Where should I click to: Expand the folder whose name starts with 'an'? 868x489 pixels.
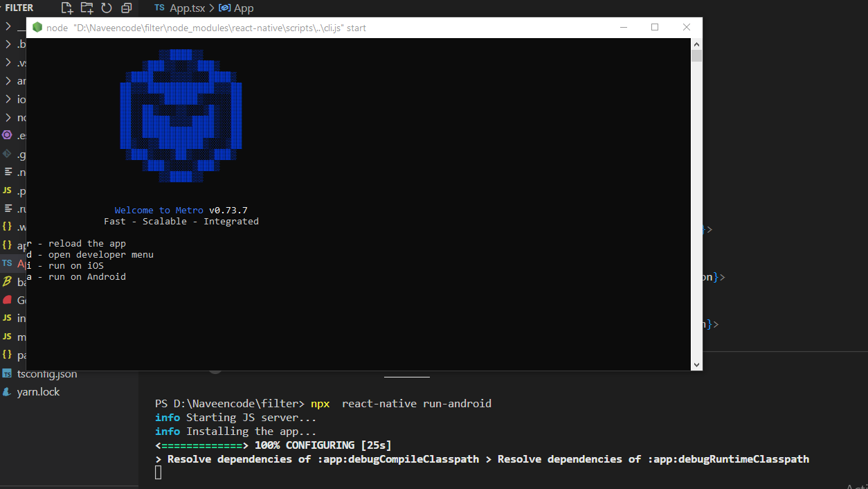pyautogui.click(x=8, y=81)
